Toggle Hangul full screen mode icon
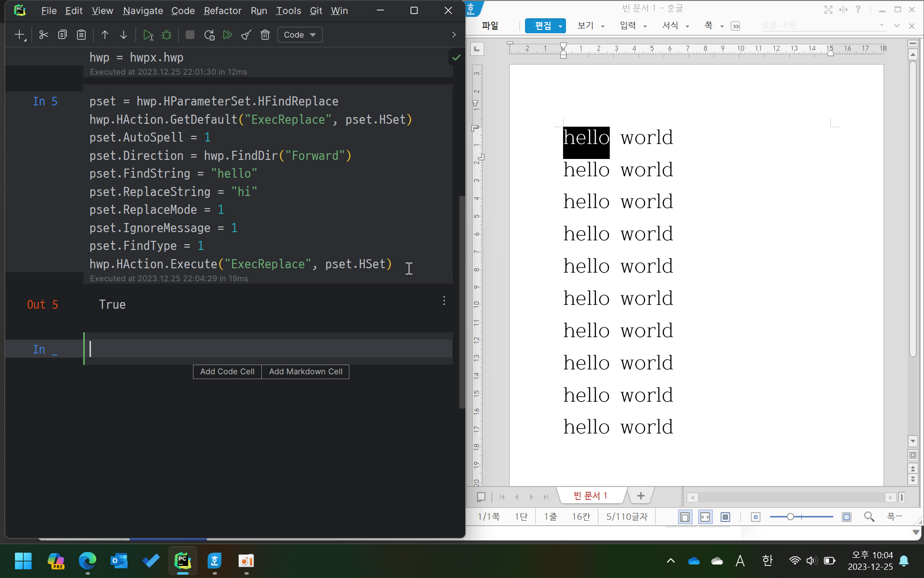This screenshot has width=924, height=578. pos(828,10)
